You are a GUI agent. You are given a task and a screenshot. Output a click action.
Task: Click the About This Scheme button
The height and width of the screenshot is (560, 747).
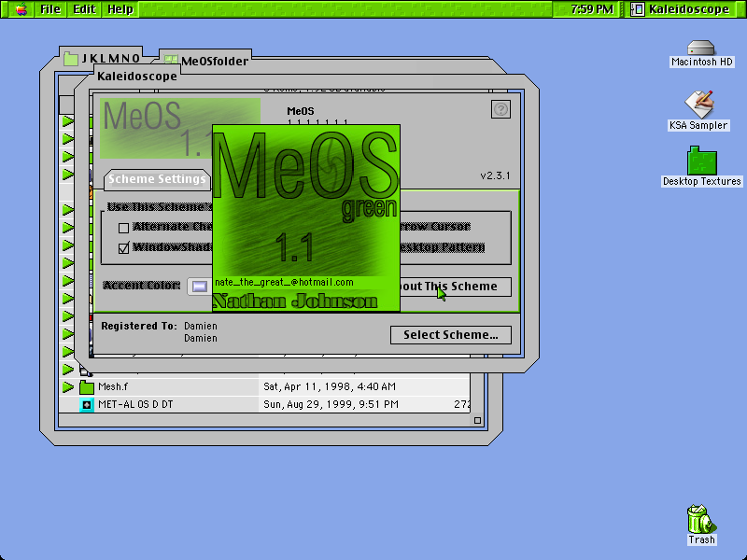[x=456, y=287]
